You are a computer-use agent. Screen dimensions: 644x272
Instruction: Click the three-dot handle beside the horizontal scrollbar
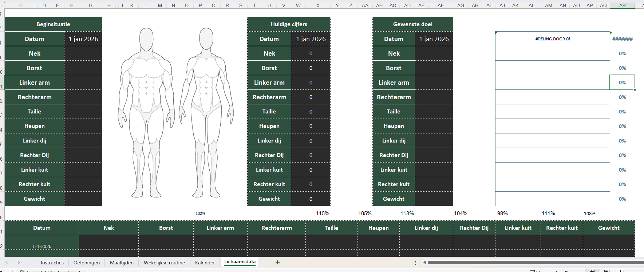point(416,263)
